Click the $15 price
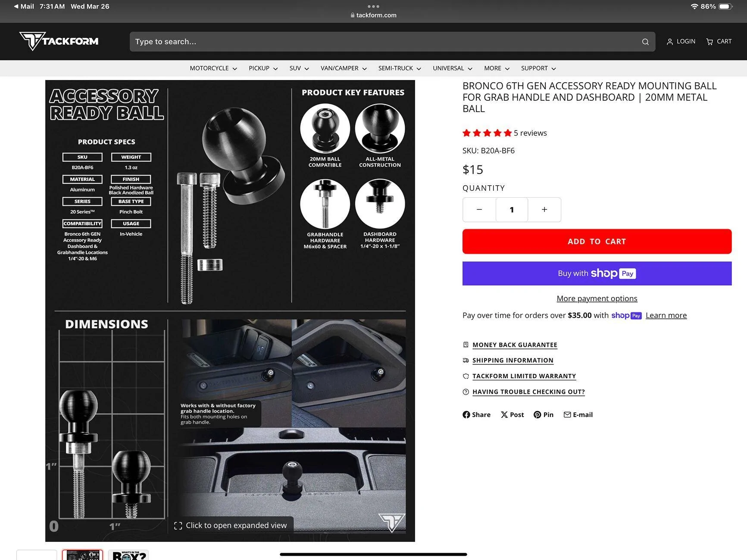Image resolution: width=747 pixels, height=560 pixels. (473, 170)
